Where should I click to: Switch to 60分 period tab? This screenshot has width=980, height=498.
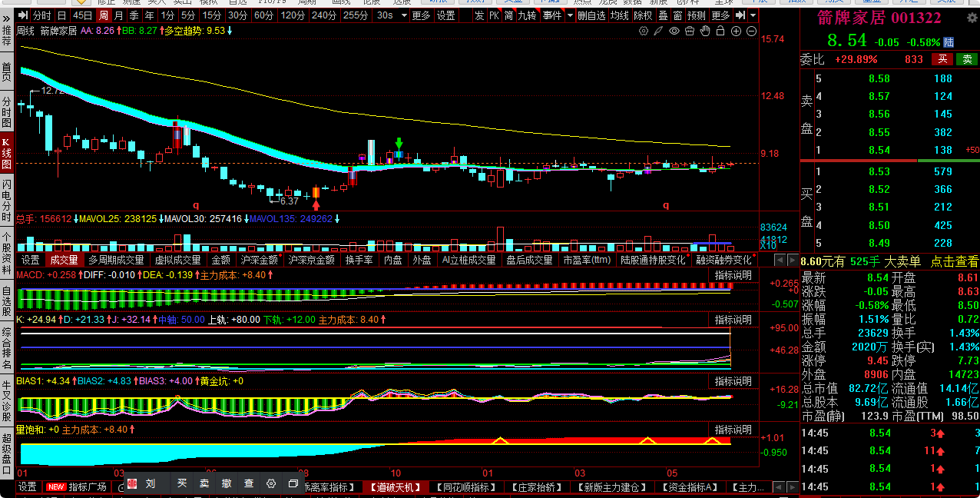[263, 15]
